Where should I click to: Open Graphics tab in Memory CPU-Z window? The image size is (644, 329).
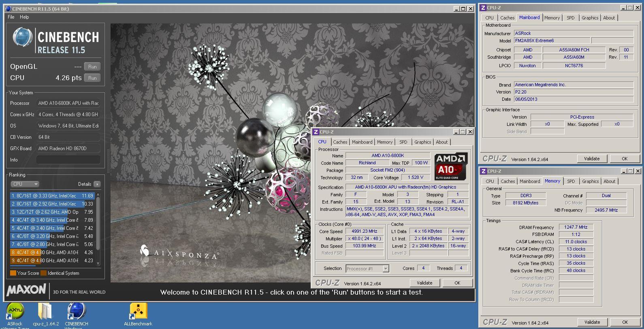click(590, 181)
